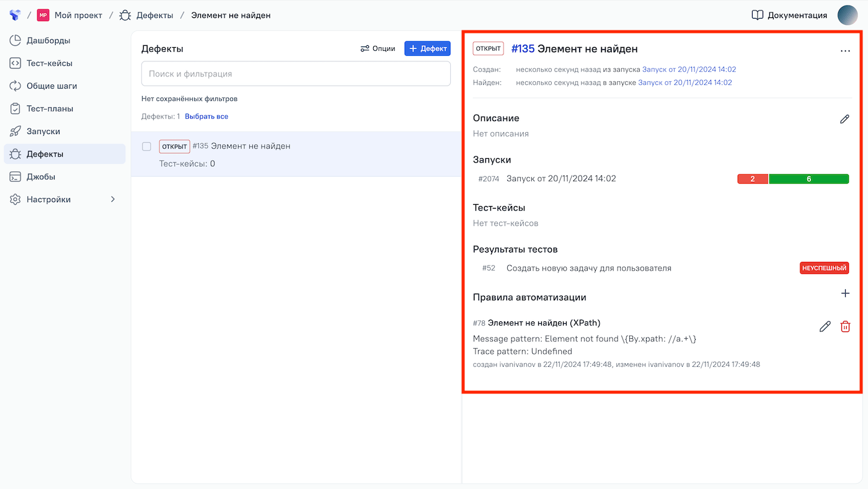
Task: Delete automation rule #78 with trash icon
Action: (845, 326)
